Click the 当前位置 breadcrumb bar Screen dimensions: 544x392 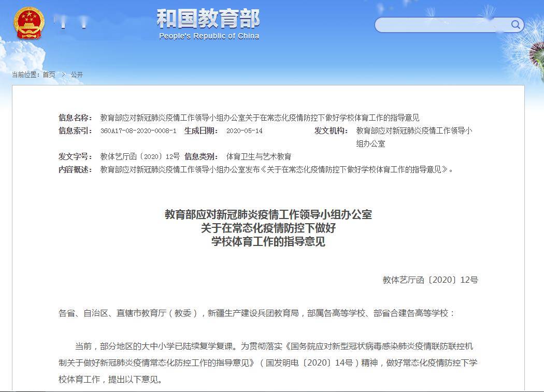tap(25, 75)
